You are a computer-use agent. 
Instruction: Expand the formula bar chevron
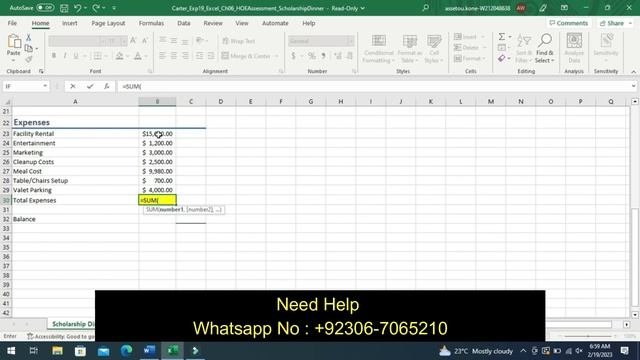(x=633, y=86)
